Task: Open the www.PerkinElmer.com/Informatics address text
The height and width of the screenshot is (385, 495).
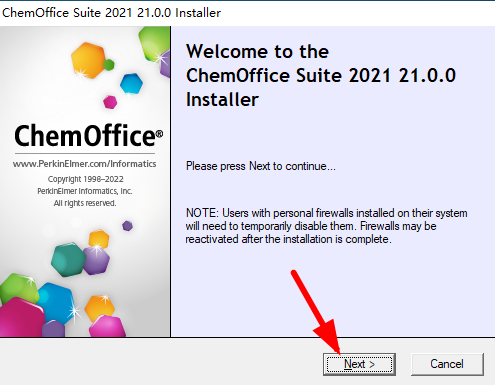Action: tap(84, 164)
